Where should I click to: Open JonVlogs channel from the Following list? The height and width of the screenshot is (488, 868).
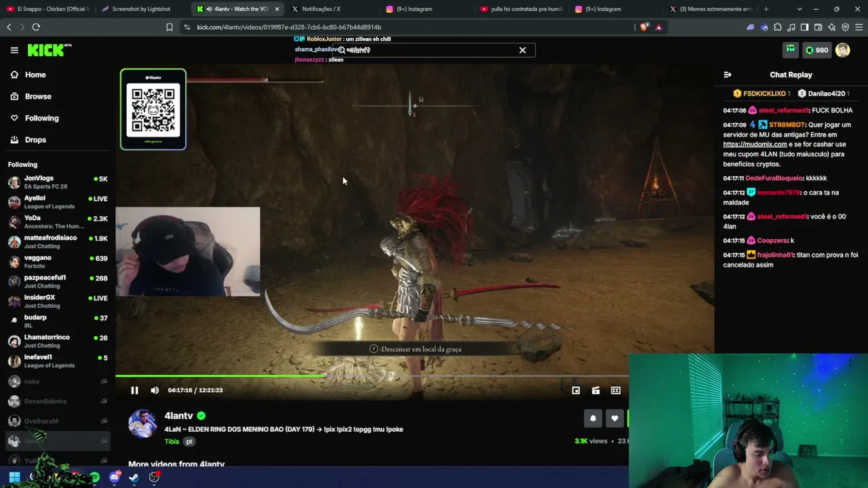pos(58,182)
